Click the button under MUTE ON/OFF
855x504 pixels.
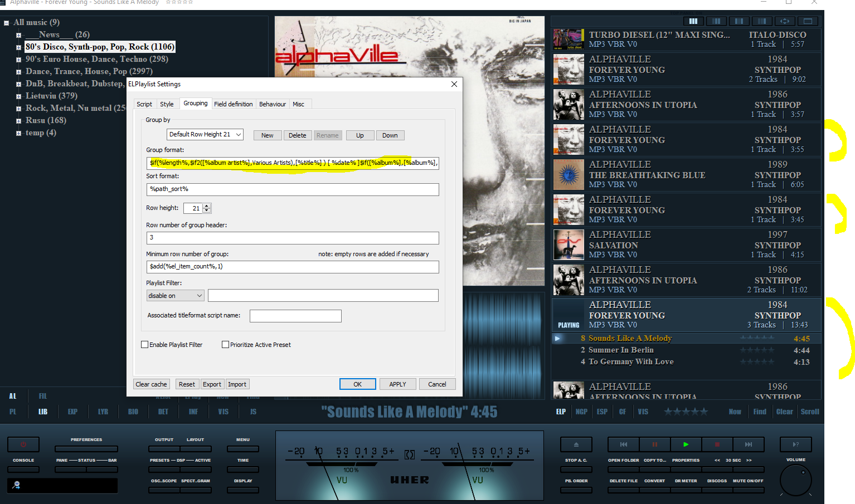coord(748,490)
